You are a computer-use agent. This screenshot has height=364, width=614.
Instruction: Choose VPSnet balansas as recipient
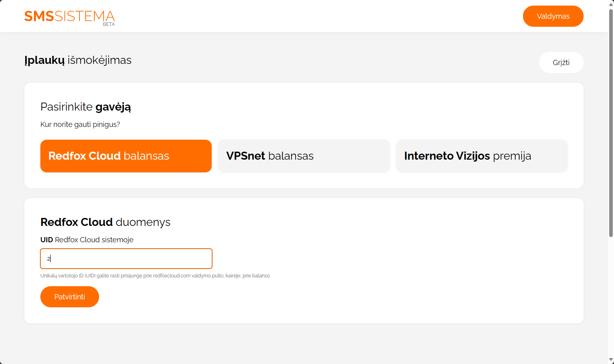point(304,156)
